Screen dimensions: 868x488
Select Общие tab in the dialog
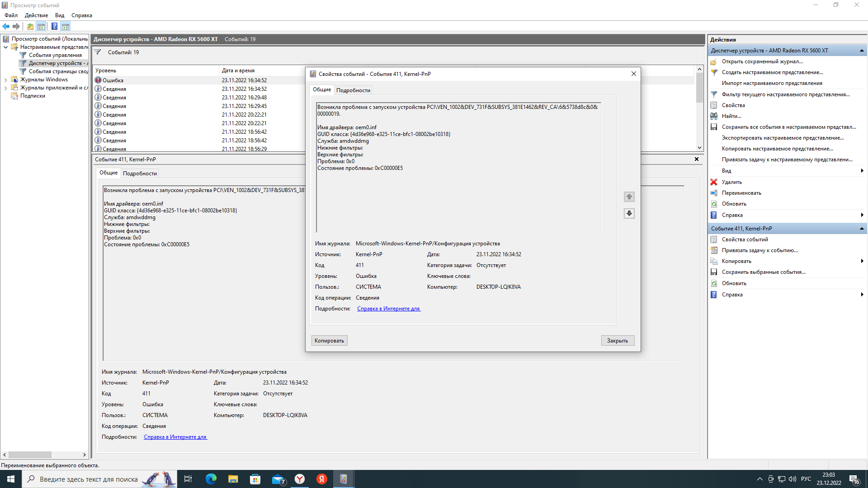point(322,89)
